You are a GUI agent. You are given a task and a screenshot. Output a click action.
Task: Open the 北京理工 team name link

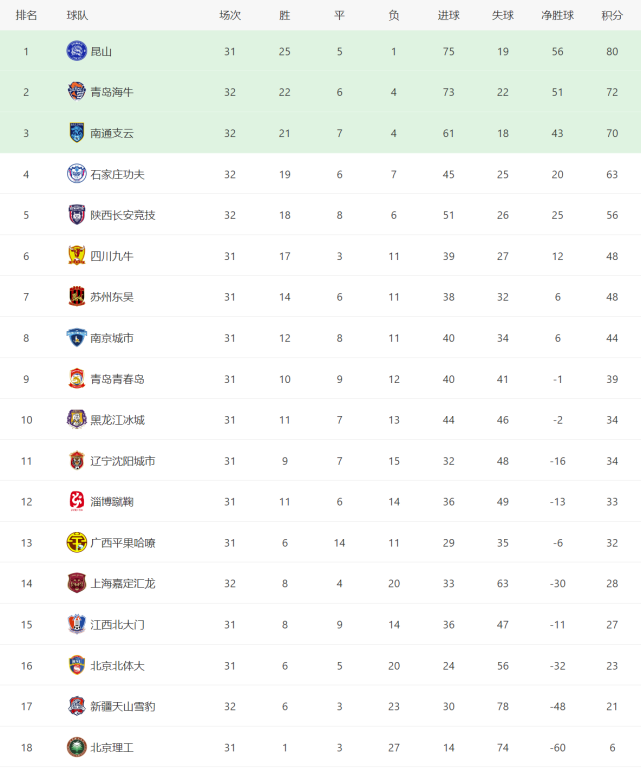(x=112, y=747)
